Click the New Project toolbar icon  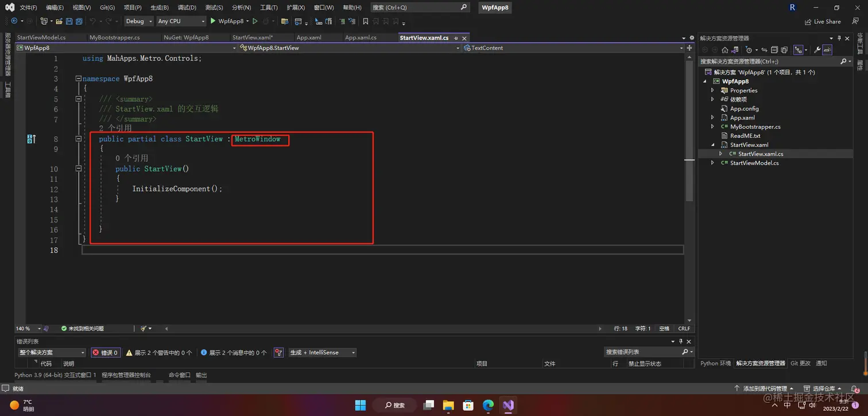(x=44, y=21)
